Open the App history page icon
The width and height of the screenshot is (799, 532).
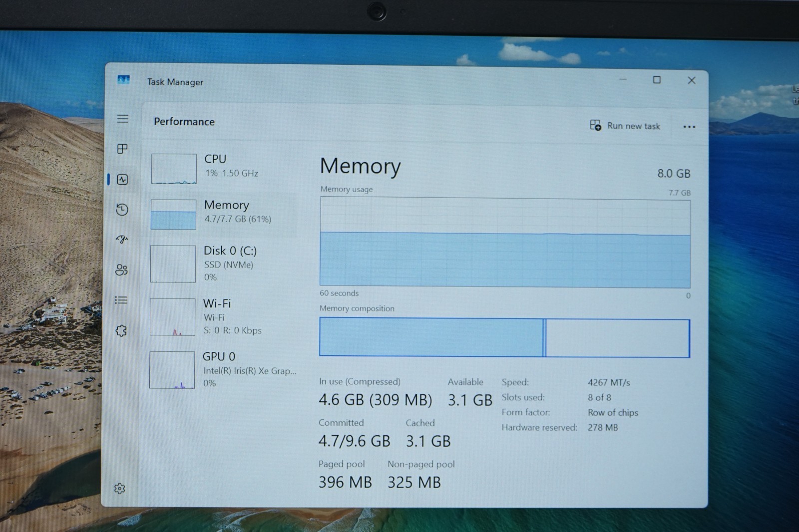[x=122, y=210]
